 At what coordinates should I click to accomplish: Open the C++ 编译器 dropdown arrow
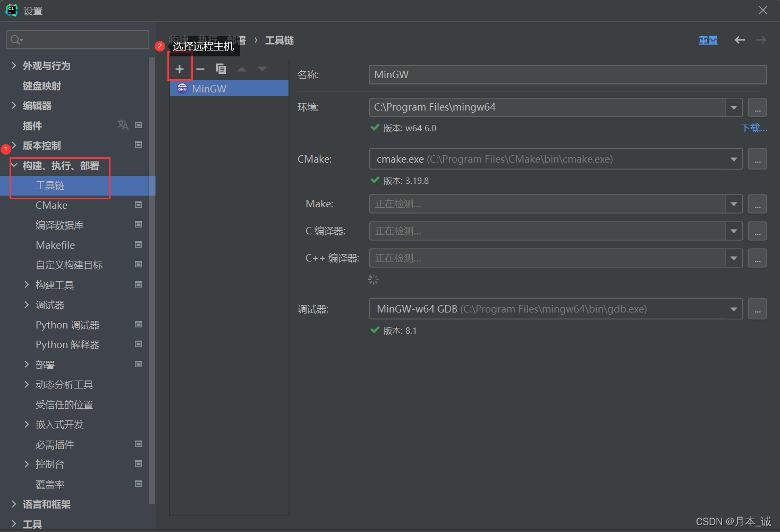click(734, 258)
